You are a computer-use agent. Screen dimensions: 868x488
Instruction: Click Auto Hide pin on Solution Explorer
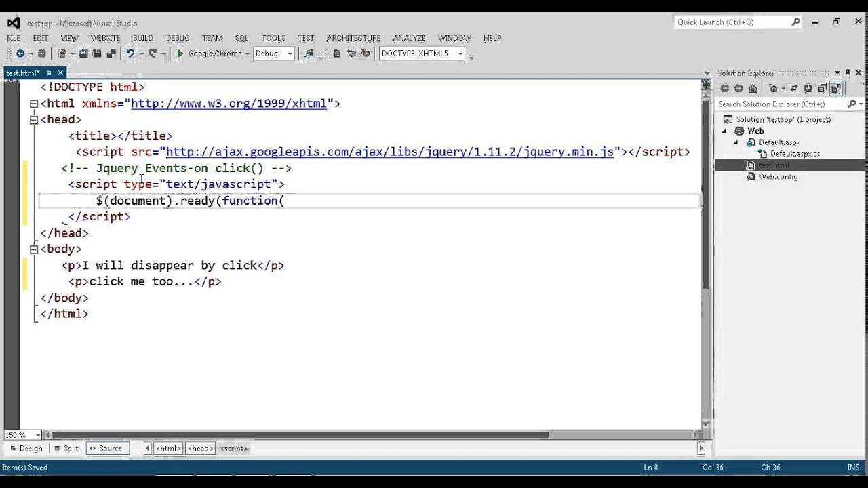848,73
